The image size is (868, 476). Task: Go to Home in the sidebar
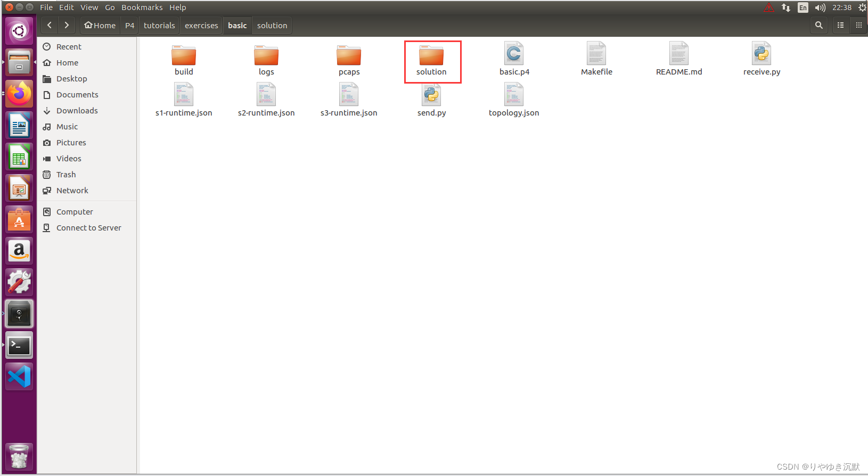[86, 63]
